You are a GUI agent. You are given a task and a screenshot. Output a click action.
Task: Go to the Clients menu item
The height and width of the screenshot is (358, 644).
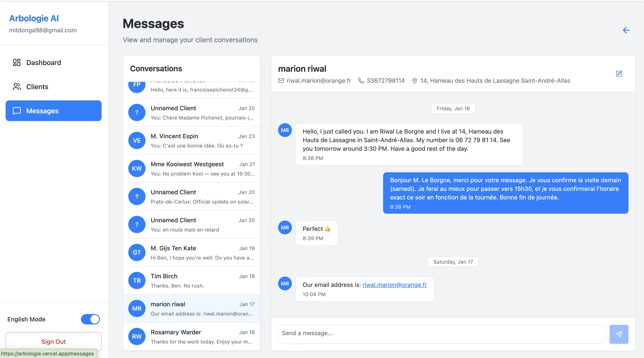click(x=37, y=87)
